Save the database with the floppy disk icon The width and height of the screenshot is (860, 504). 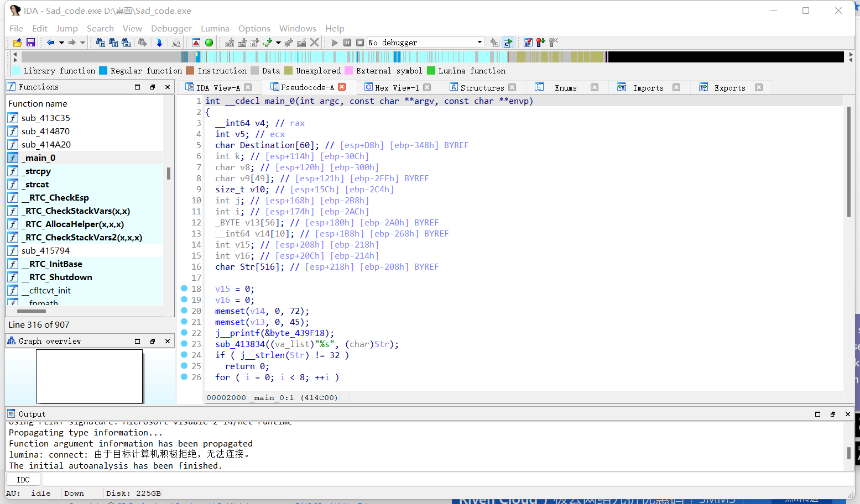tap(30, 43)
